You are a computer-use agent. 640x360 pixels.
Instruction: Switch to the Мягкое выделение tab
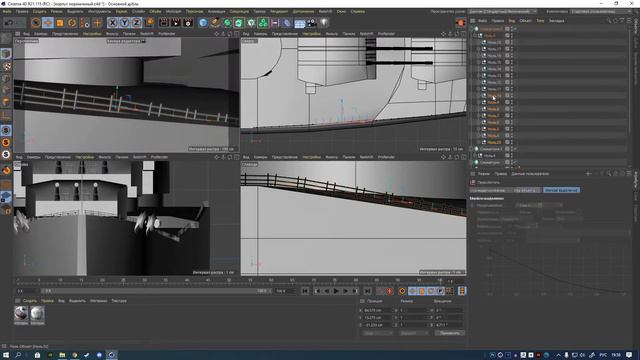(562, 190)
